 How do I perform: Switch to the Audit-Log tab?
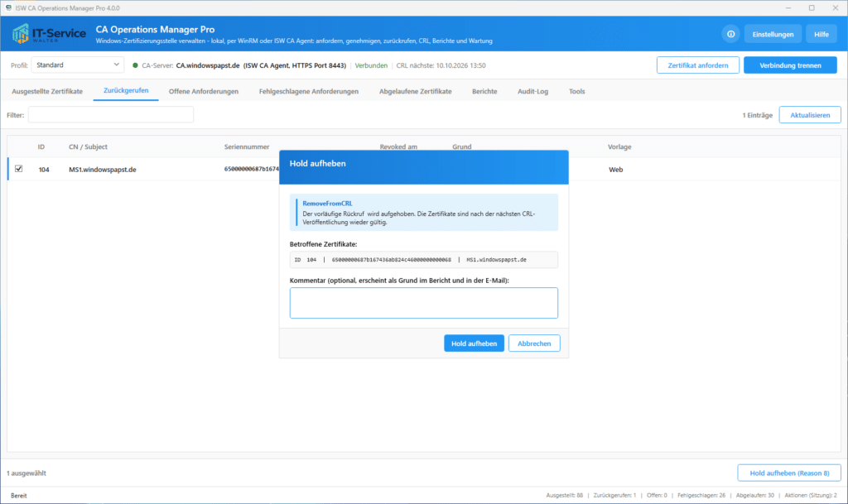[532, 91]
